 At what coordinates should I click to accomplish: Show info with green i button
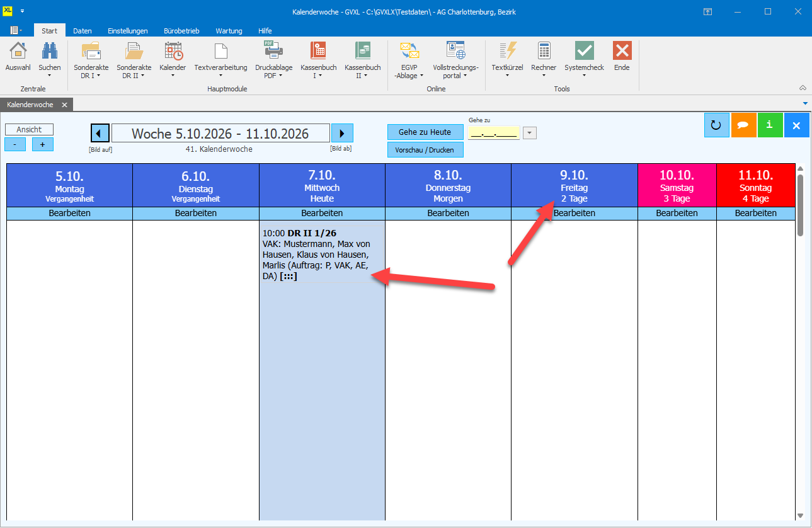click(x=770, y=125)
